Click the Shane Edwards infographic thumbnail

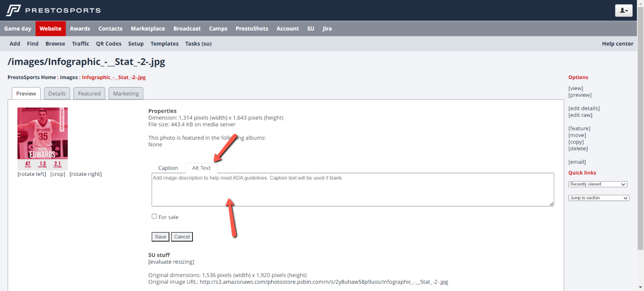[42, 138]
